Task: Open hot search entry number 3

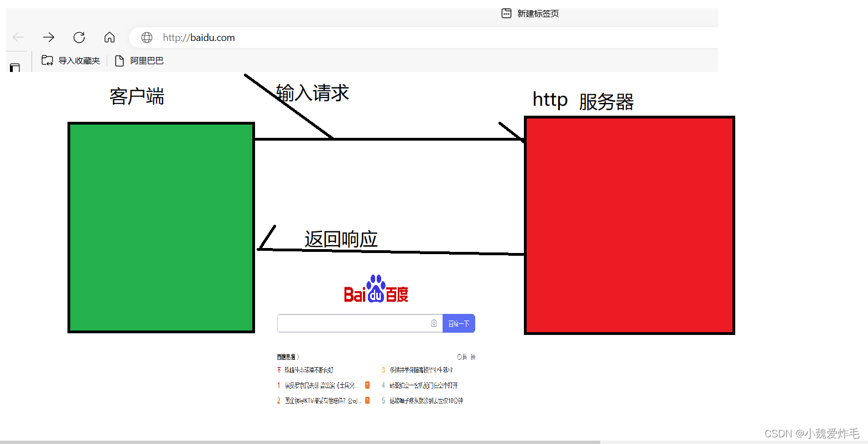Action: [x=418, y=370]
